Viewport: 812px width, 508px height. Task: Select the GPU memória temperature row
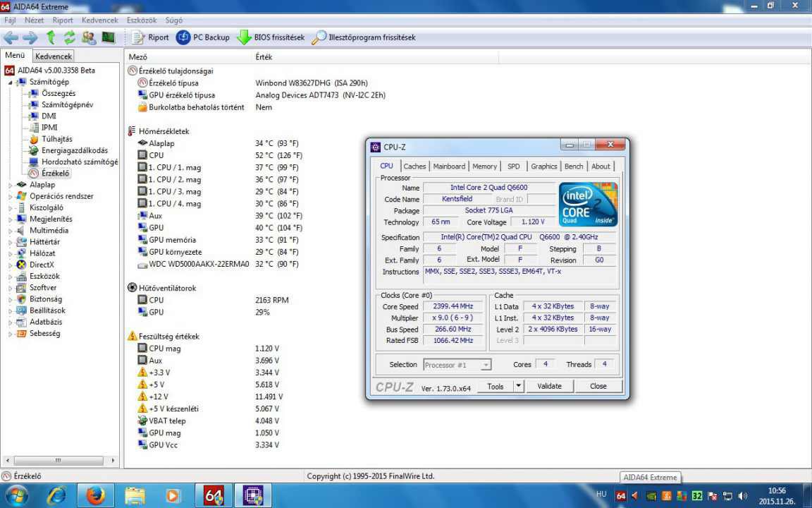pos(218,240)
